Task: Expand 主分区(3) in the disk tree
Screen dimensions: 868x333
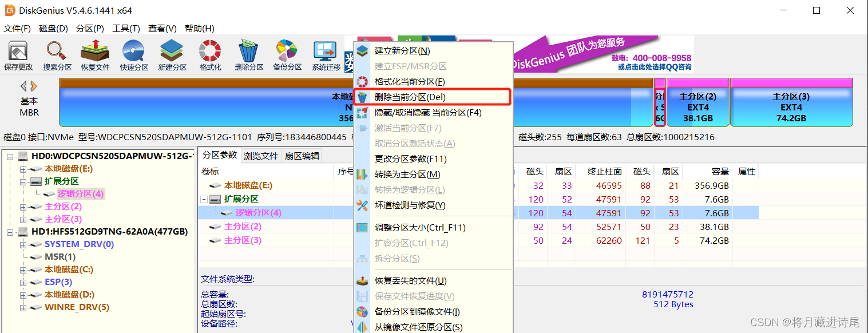Action: 23,219
